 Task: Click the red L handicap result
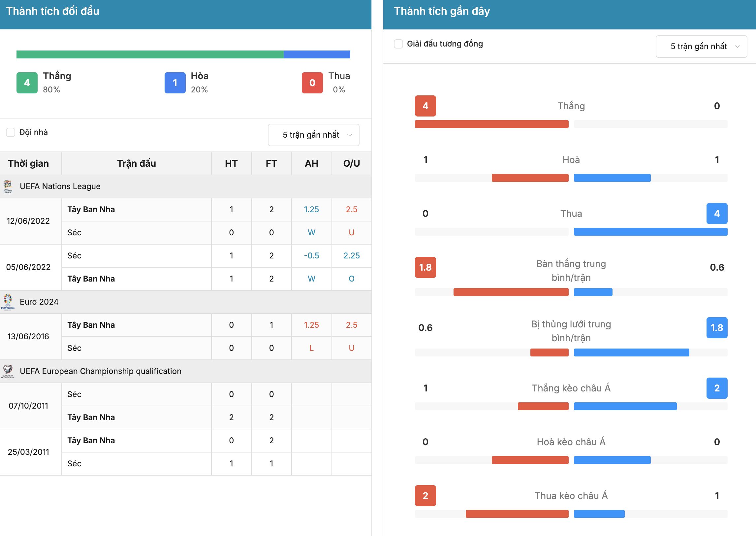click(311, 348)
